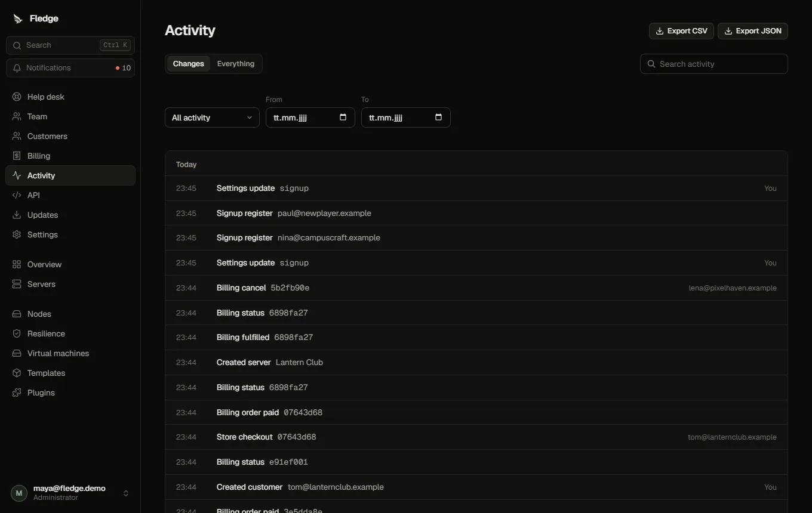Click the API code brackets icon

(17, 195)
